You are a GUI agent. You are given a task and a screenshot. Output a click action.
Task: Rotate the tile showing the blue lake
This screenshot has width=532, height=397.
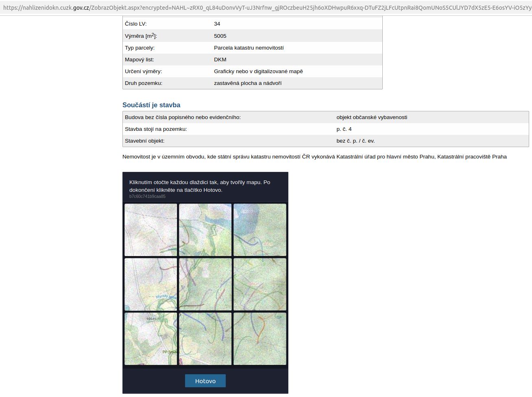(x=260, y=230)
